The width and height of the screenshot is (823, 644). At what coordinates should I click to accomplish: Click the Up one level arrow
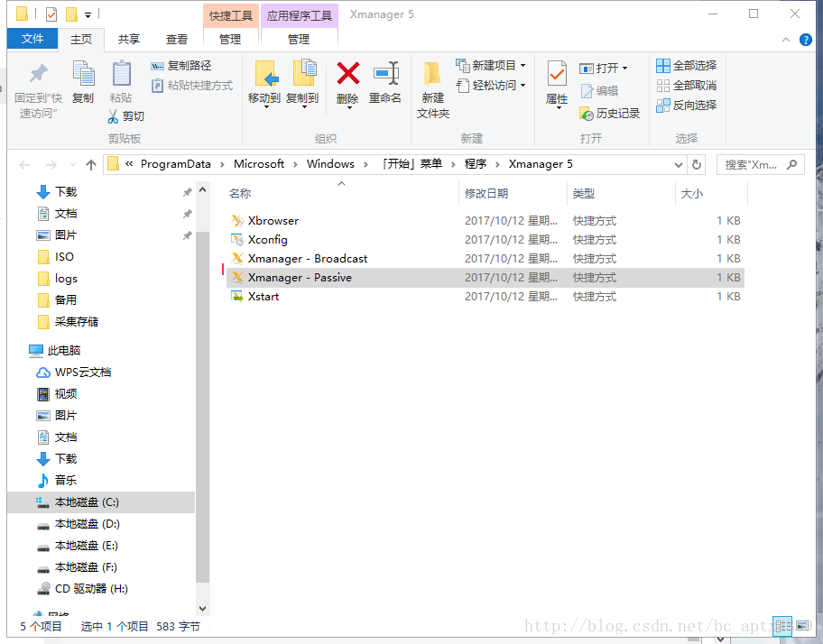pyautogui.click(x=91, y=165)
